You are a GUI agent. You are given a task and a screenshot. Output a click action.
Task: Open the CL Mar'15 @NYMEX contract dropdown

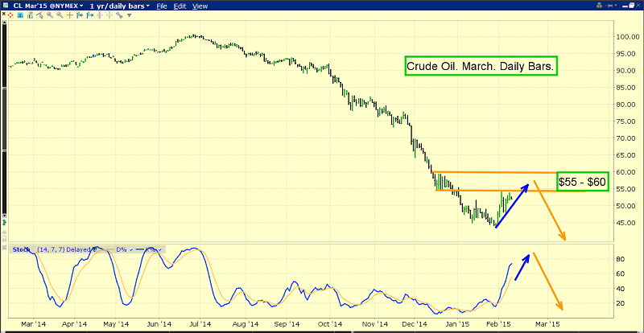click(x=47, y=6)
